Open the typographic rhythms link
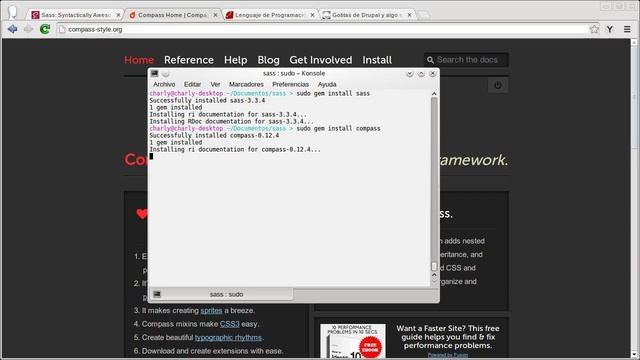The width and height of the screenshot is (640, 360). (x=228, y=338)
